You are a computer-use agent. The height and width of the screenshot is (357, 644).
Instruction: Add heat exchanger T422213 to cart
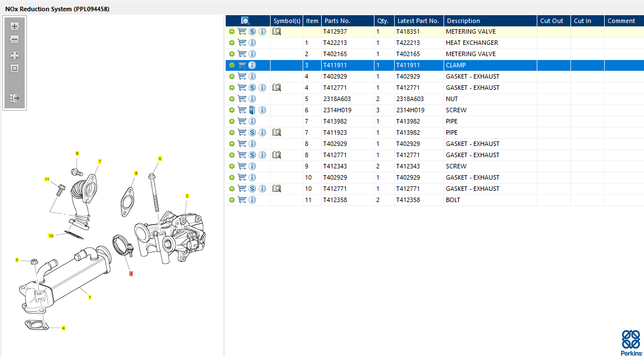tap(242, 43)
